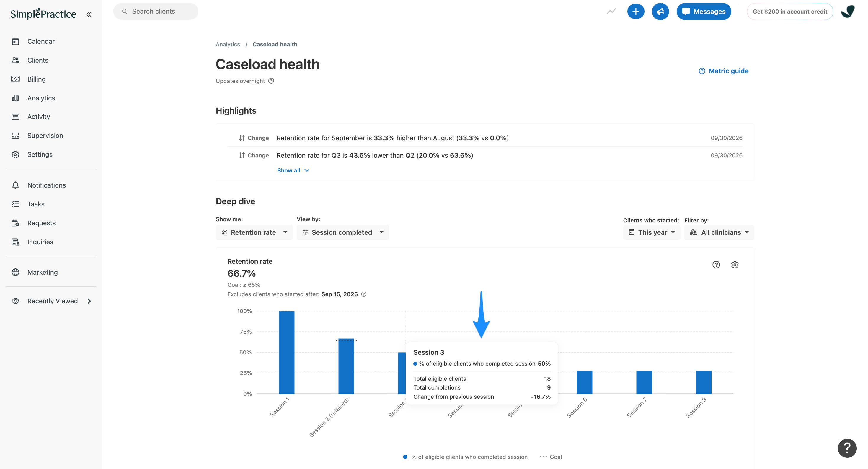Click the Session 6 bar
This screenshot has height=469, width=868.
click(584, 382)
